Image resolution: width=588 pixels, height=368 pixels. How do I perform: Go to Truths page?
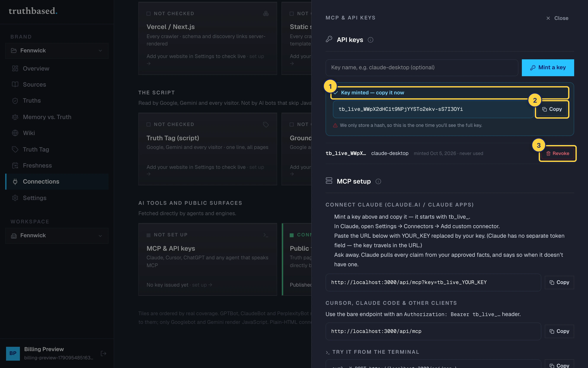point(57,101)
